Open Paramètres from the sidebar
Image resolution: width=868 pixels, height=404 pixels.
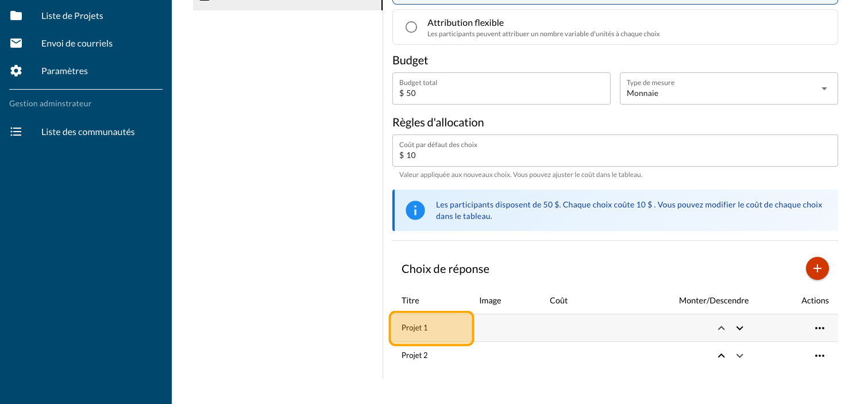coord(64,71)
